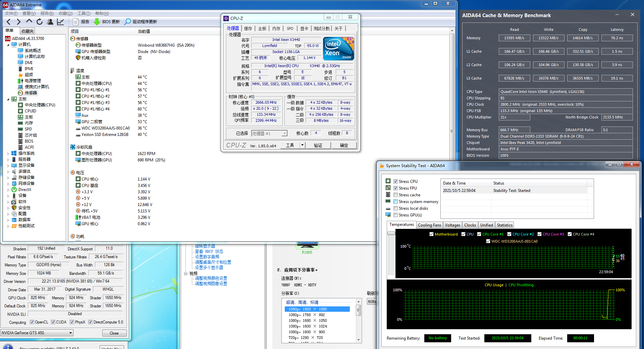Click 调整桌面尺寸和位置 link
The image size is (644, 349).
[x=213, y=262]
